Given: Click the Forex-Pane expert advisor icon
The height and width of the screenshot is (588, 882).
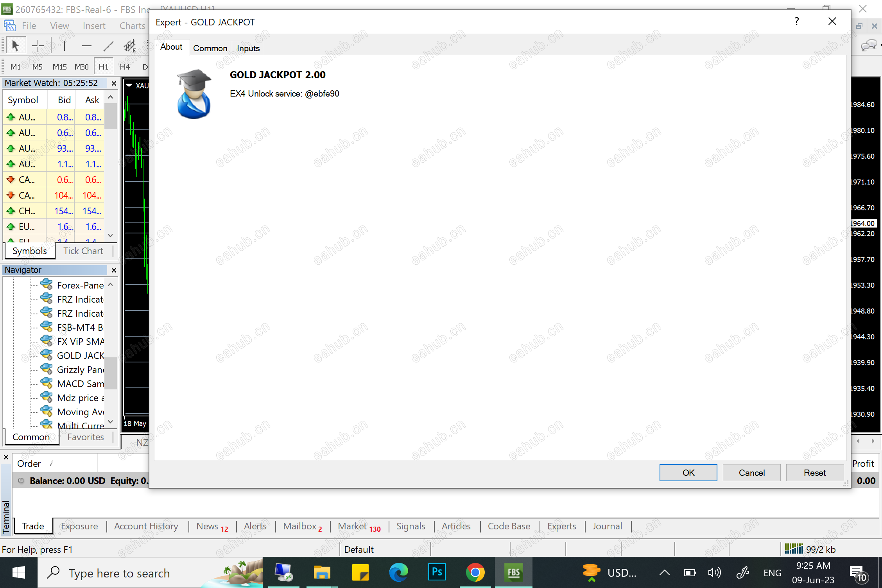Looking at the screenshot, I should pyautogui.click(x=46, y=285).
